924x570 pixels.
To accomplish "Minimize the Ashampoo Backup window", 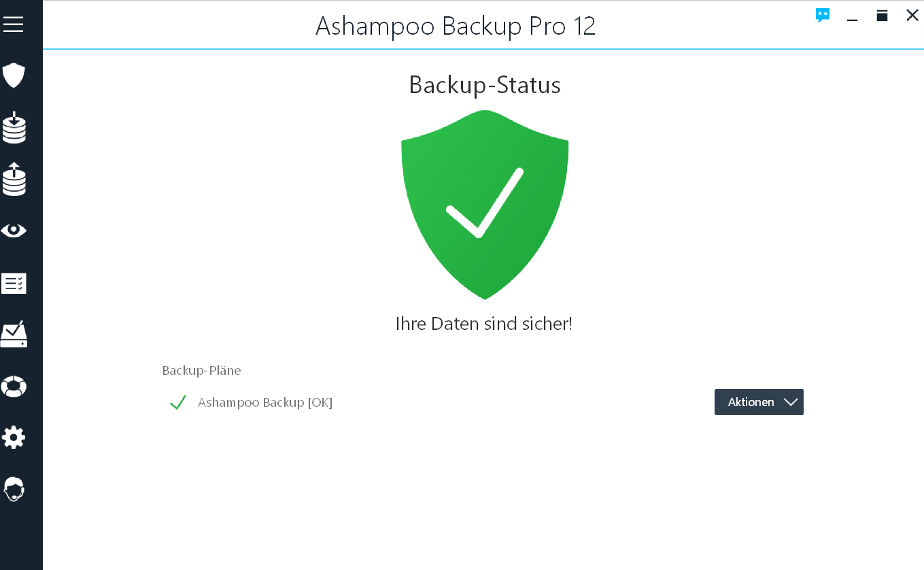I will pos(852,16).
